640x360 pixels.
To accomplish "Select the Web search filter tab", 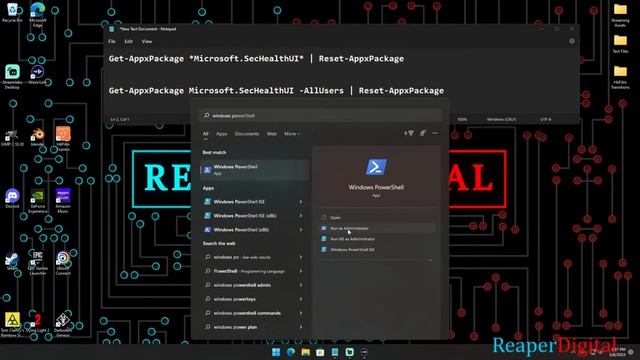I will point(271,134).
